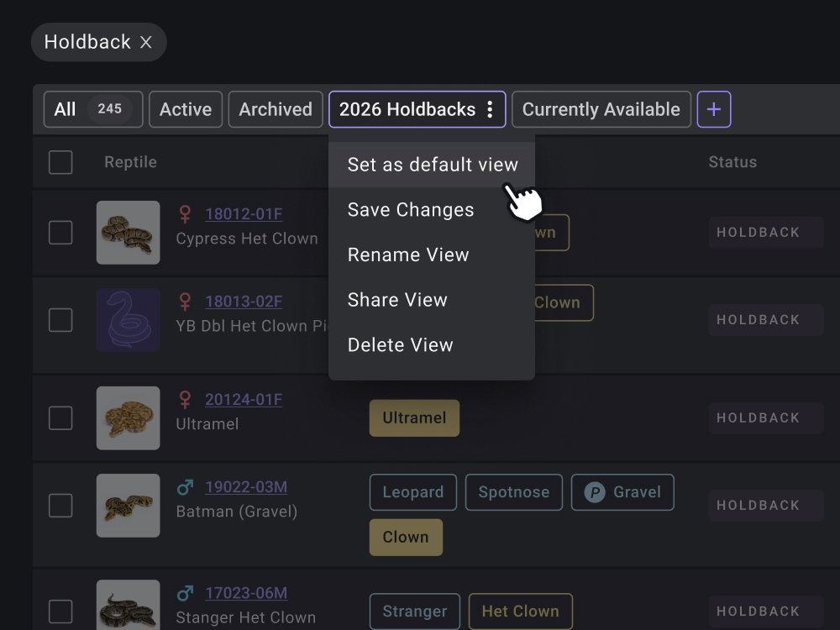Viewport: 840px width, 630px height.
Task: Select Rename View from the menu
Action: click(408, 255)
